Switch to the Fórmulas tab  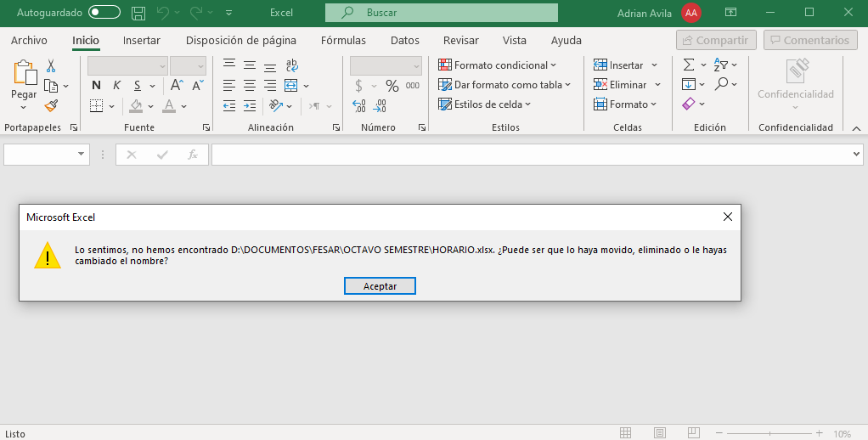point(343,41)
